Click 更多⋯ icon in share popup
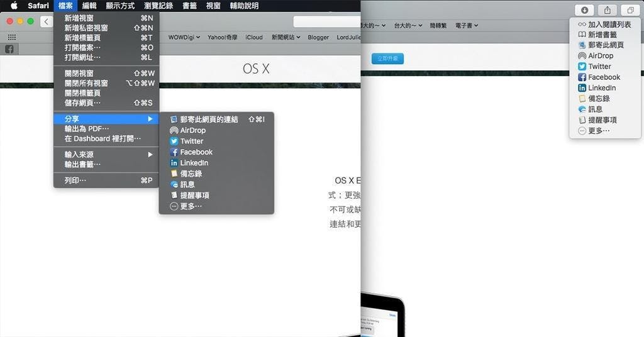 (582, 131)
